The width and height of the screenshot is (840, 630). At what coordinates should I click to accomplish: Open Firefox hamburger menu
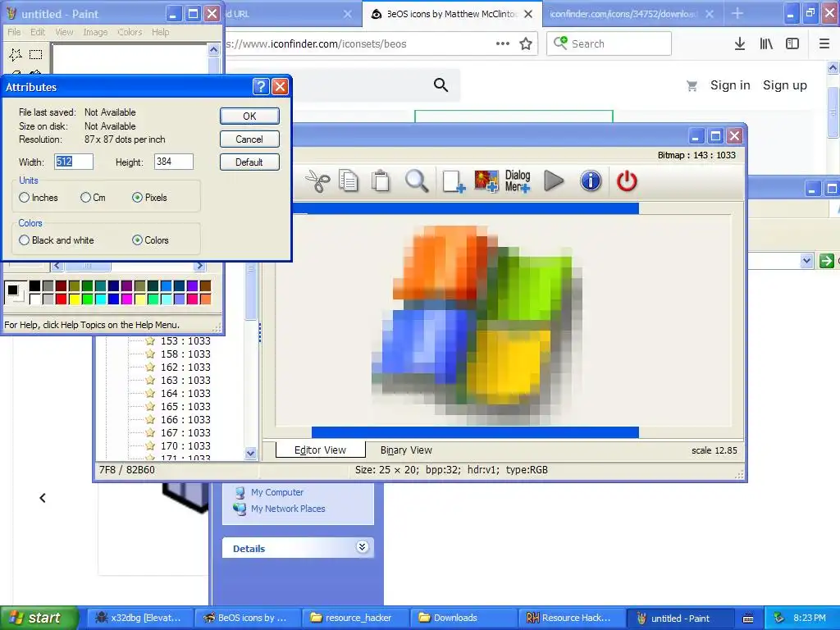point(824,44)
